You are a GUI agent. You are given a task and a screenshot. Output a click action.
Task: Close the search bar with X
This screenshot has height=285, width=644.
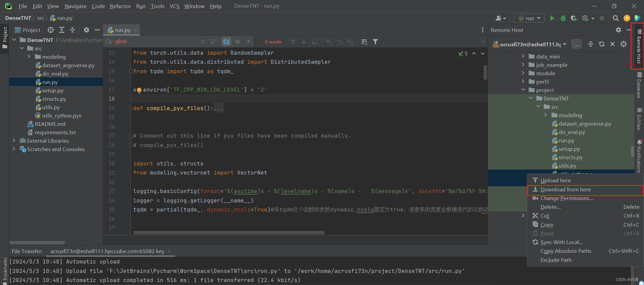pos(483,42)
